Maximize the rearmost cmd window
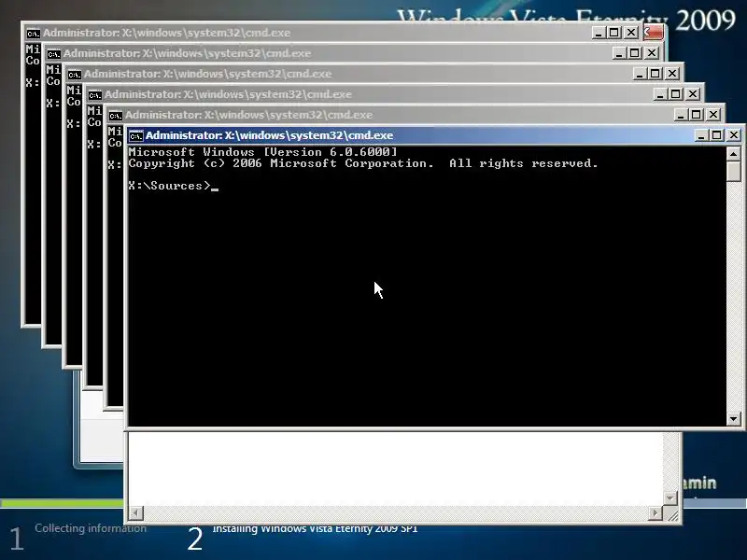Image resolution: width=747 pixels, height=560 pixels. [614, 33]
